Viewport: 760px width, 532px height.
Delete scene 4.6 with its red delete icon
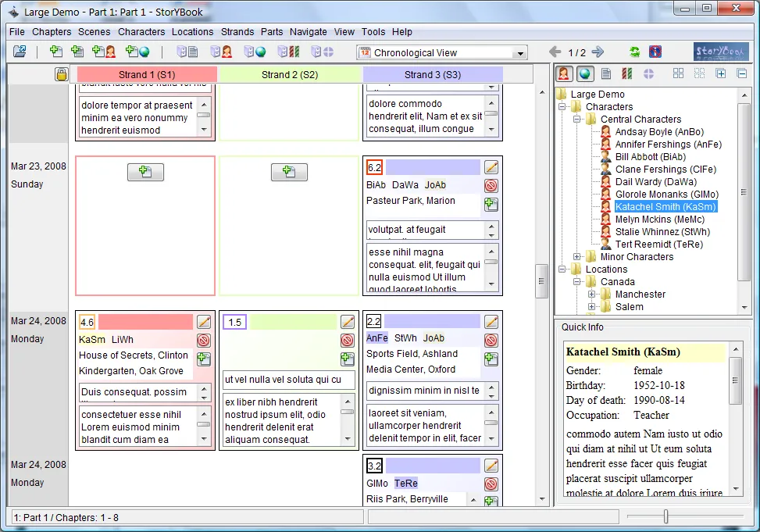(x=202, y=341)
